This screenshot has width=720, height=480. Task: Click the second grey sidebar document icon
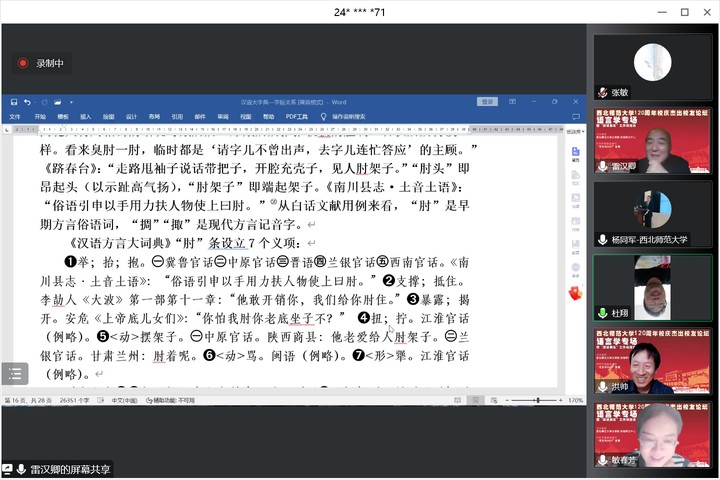coord(575,177)
